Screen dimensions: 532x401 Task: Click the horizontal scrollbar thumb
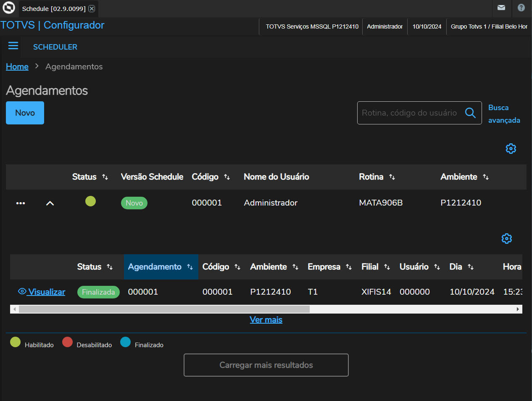[x=164, y=309]
